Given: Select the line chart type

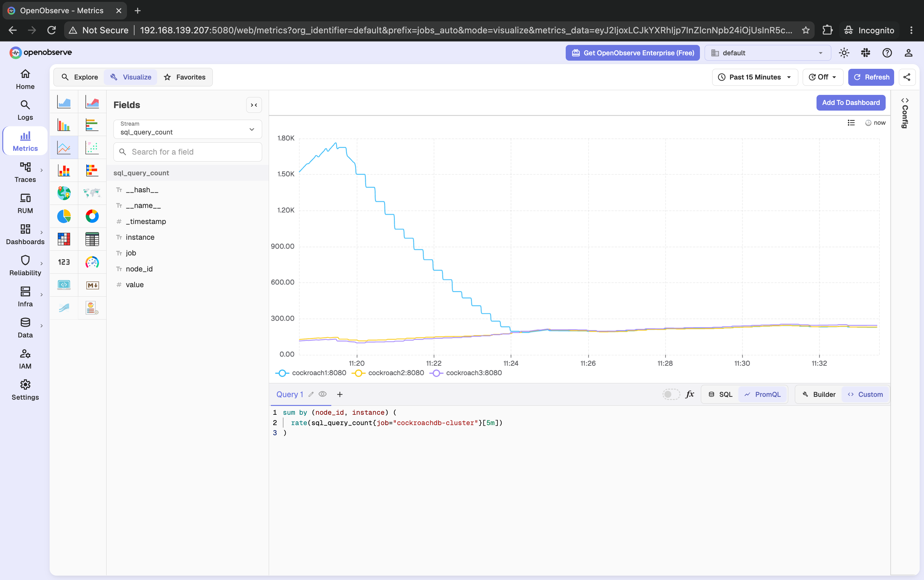Looking at the screenshot, I should (64, 148).
